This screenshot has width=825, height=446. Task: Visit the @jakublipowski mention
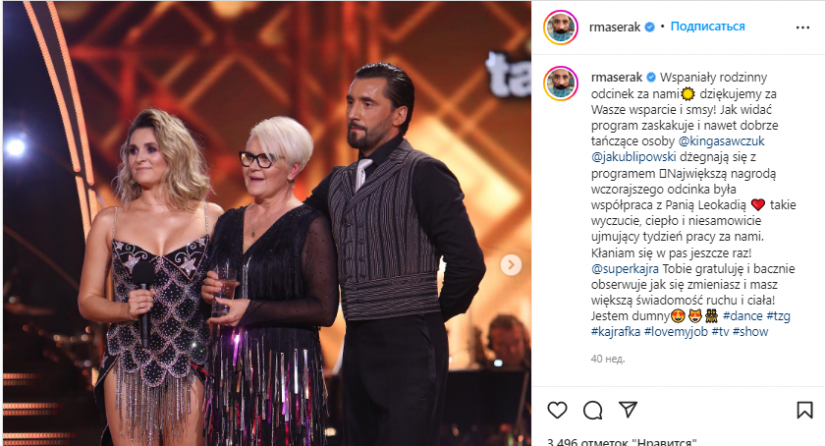tap(633, 157)
